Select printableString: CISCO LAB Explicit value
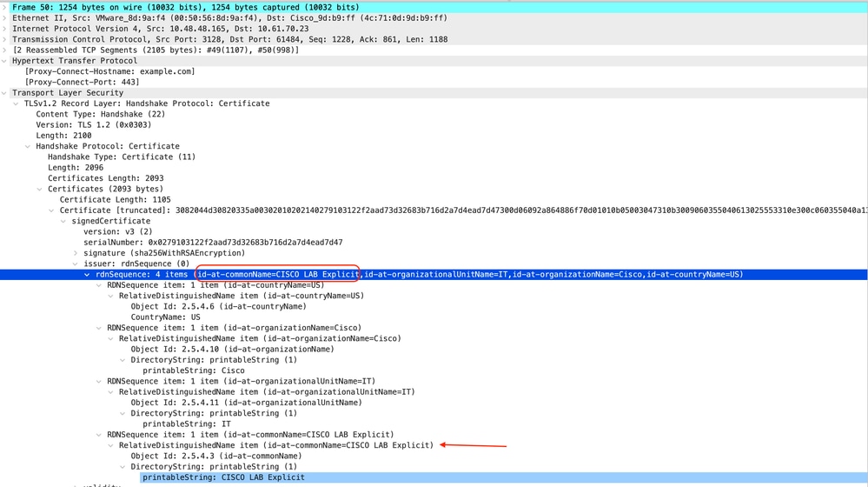The width and height of the screenshot is (868, 487). 223,477
